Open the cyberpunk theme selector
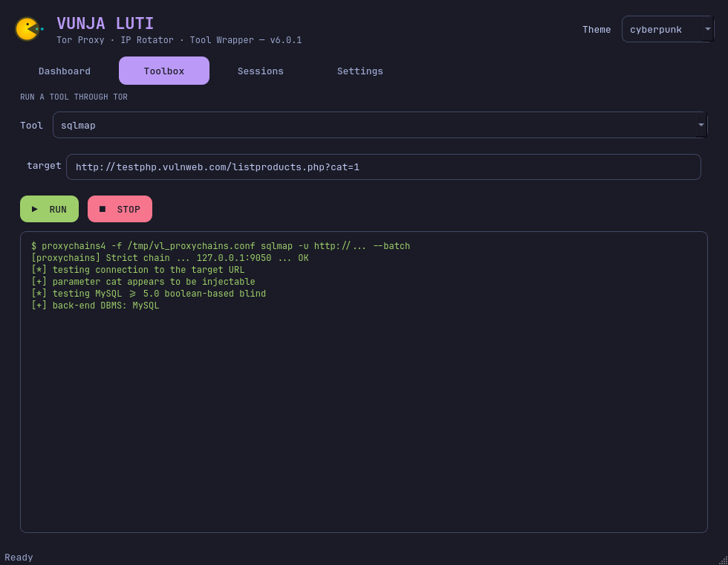The image size is (728, 565). click(x=668, y=29)
